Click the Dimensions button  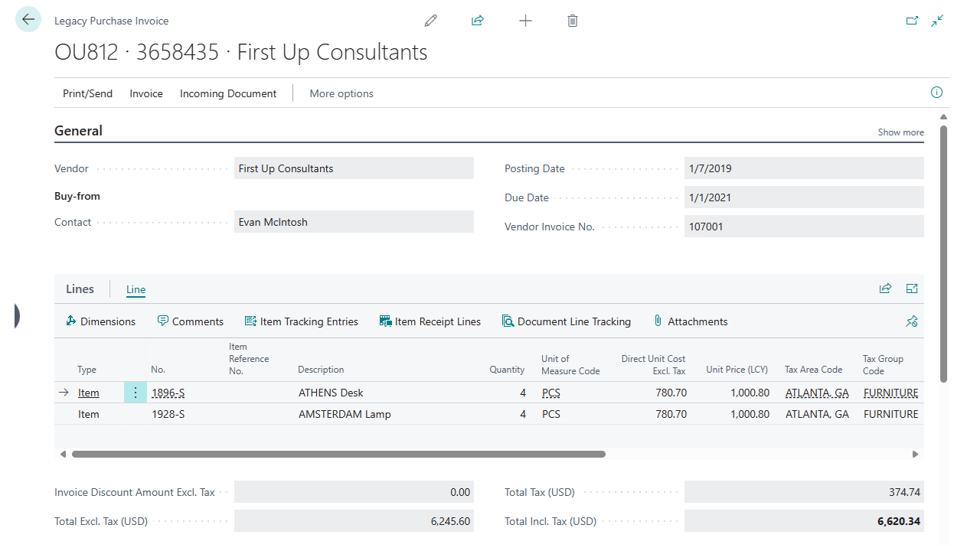pos(101,321)
